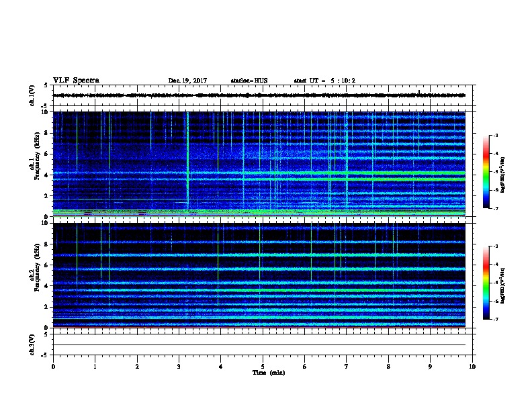Click the time axis tick label "9"

click(430, 367)
